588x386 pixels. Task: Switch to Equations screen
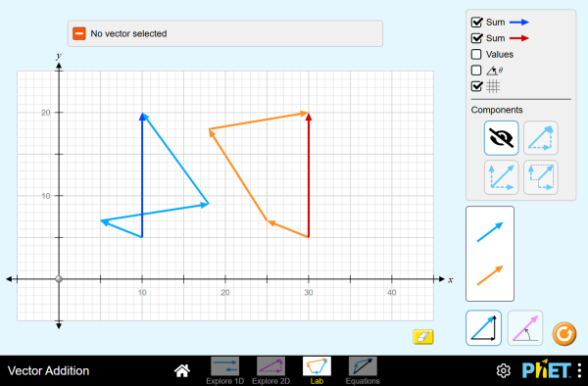pyautogui.click(x=363, y=370)
